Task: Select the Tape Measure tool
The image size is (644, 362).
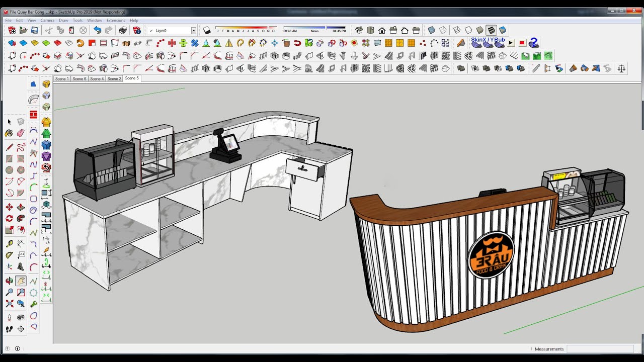Action: coord(9,244)
